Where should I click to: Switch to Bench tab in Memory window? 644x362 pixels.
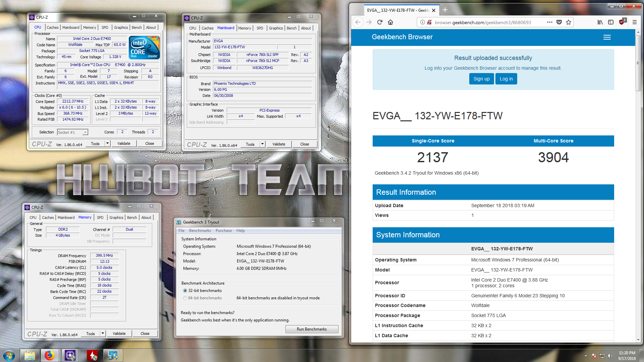pyautogui.click(x=132, y=218)
